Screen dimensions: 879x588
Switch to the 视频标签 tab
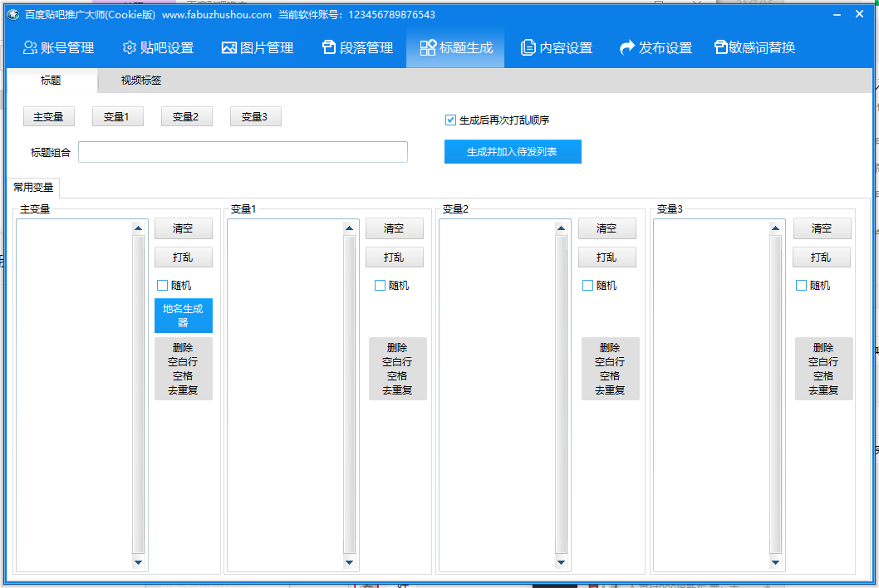coord(141,81)
